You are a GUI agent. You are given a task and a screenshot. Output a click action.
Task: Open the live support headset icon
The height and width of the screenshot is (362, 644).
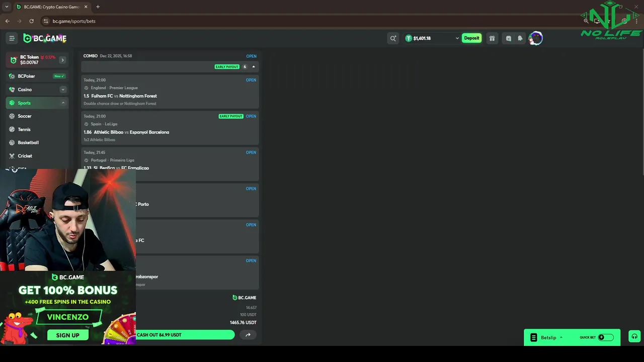[x=634, y=337]
